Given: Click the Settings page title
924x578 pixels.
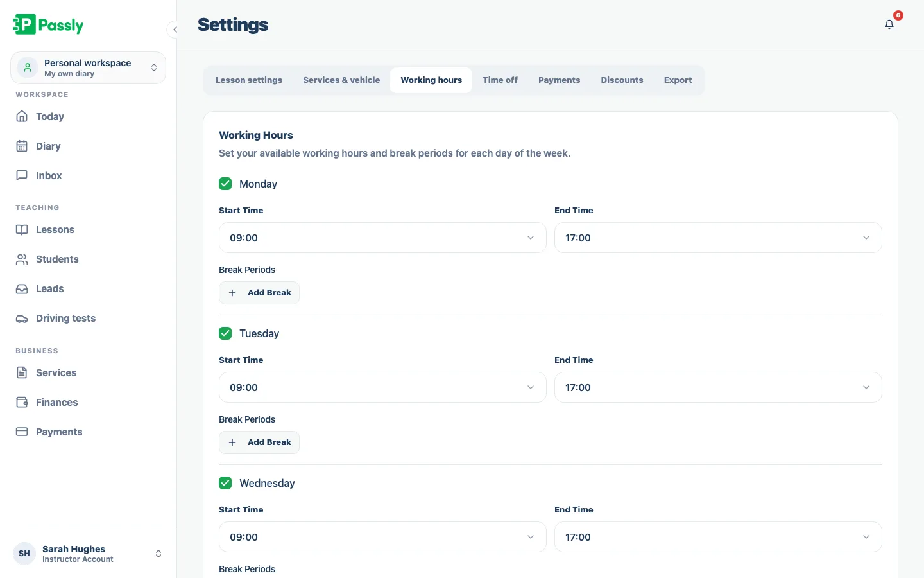Looking at the screenshot, I should 233,24.
